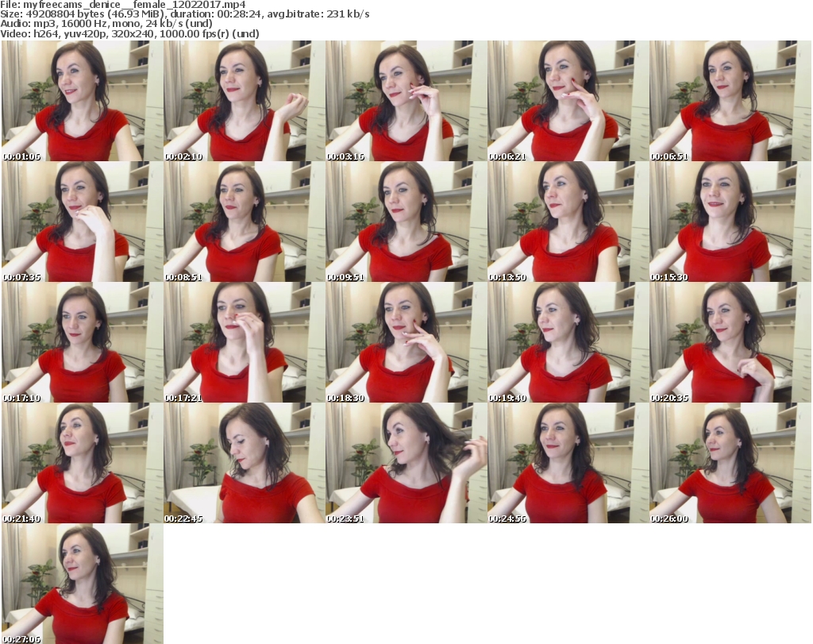This screenshot has width=813, height=644.
Task: Select the thumbnail stamped 00:13:50
Action: pyautogui.click(x=568, y=222)
